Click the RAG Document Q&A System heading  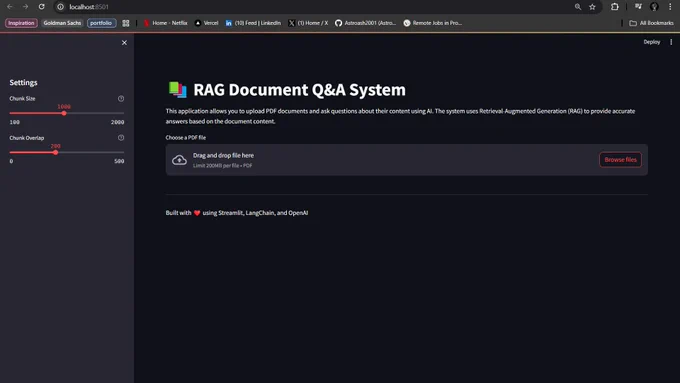[x=299, y=90]
